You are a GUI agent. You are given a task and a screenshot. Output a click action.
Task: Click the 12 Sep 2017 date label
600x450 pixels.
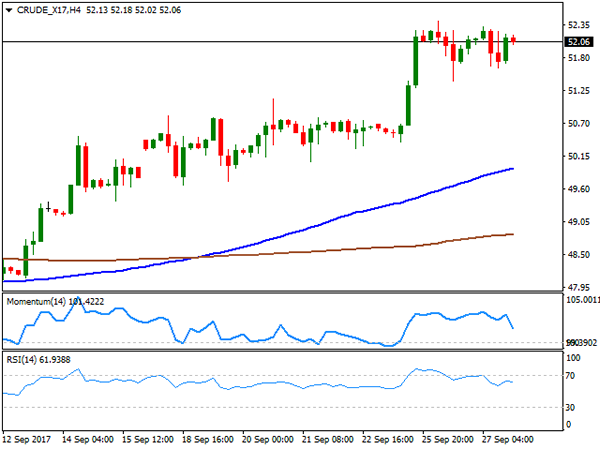click(27, 440)
